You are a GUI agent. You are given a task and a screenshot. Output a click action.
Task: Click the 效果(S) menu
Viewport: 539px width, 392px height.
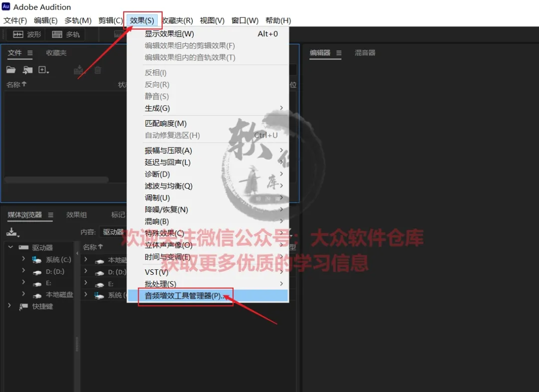142,20
